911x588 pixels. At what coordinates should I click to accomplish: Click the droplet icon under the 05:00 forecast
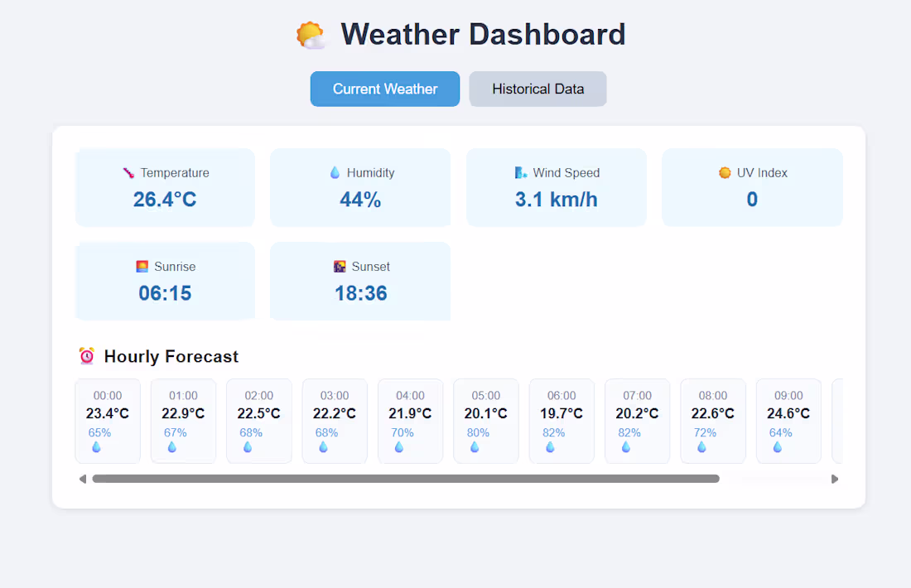474,446
